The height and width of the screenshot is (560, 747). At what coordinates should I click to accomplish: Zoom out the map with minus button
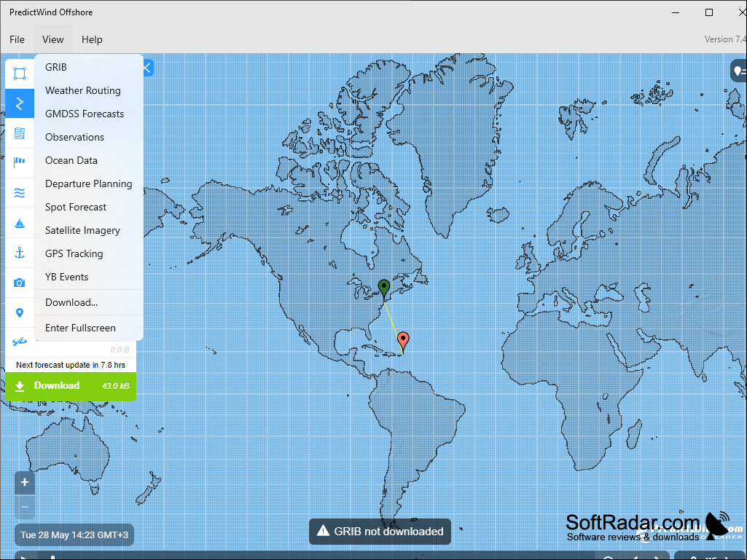[x=25, y=507]
